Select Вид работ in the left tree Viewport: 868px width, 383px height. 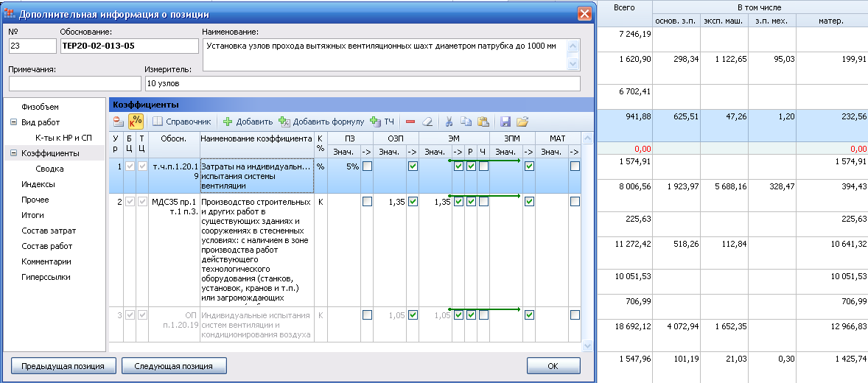[41, 122]
